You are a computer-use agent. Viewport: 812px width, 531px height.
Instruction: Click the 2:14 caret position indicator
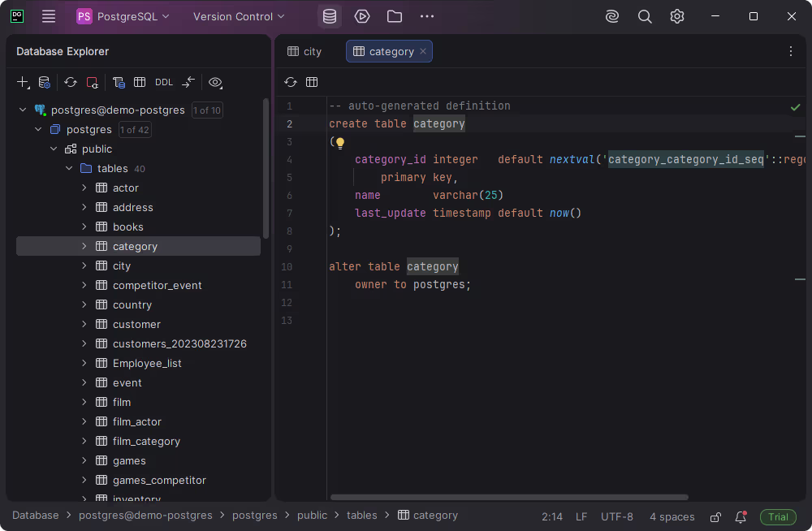tap(552, 517)
